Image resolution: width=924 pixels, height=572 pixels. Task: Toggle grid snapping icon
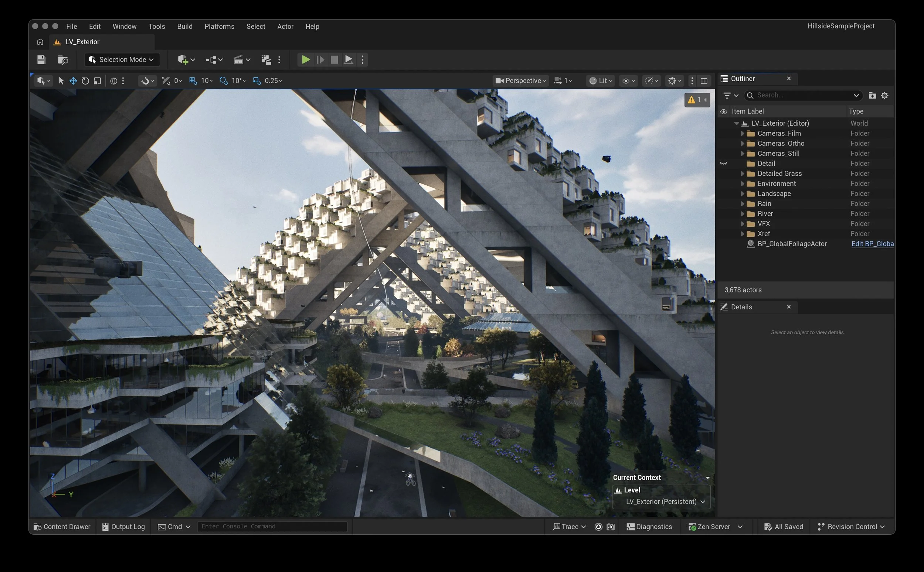tap(193, 81)
